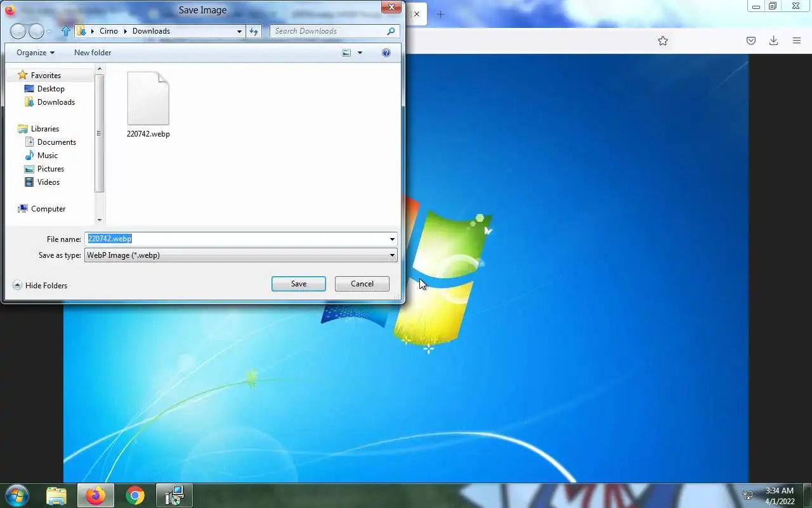Viewport: 812px width, 508px height.
Task: Click the Windows Start button
Action: tap(16, 495)
